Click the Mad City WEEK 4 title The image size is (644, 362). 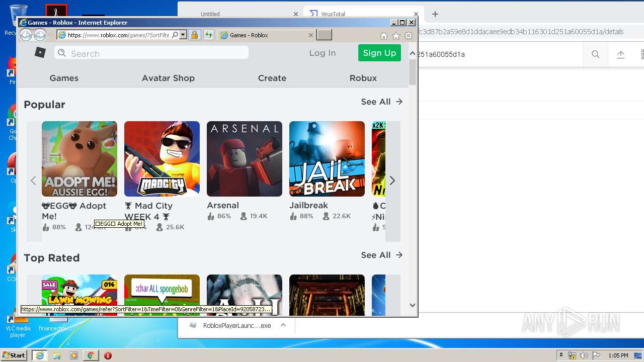click(148, 211)
